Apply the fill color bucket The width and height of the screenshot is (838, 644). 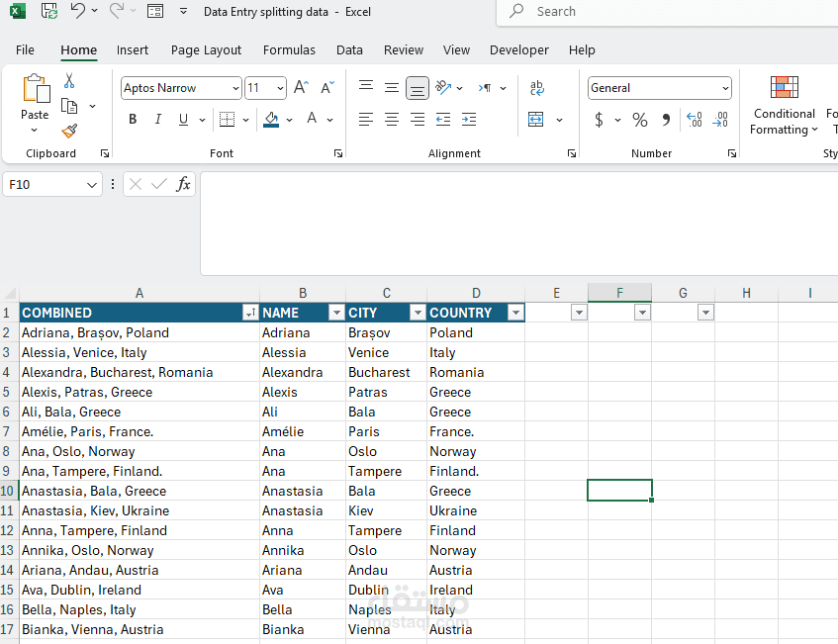point(271,119)
